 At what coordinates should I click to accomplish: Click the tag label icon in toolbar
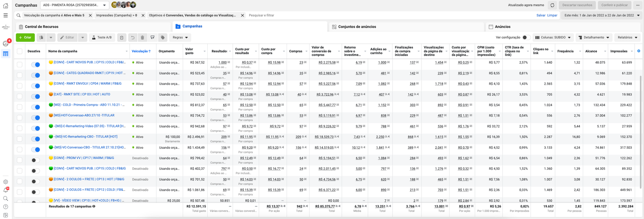[163, 38]
